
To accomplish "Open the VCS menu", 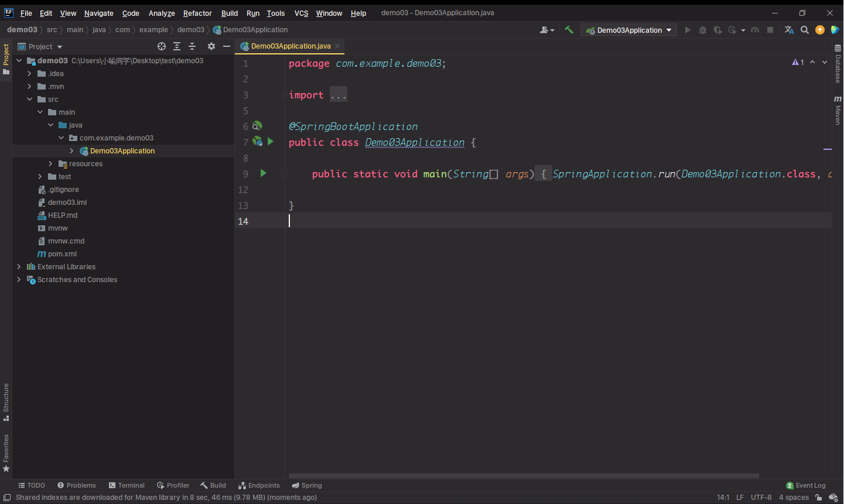I will pyautogui.click(x=301, y=13).
